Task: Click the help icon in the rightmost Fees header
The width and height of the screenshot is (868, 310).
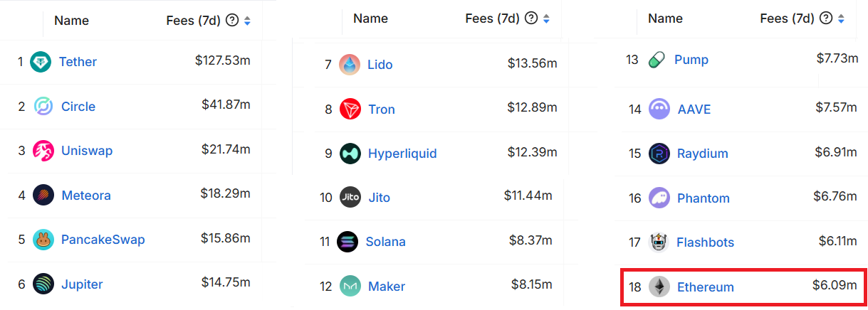Action: [x=825, y=19]
